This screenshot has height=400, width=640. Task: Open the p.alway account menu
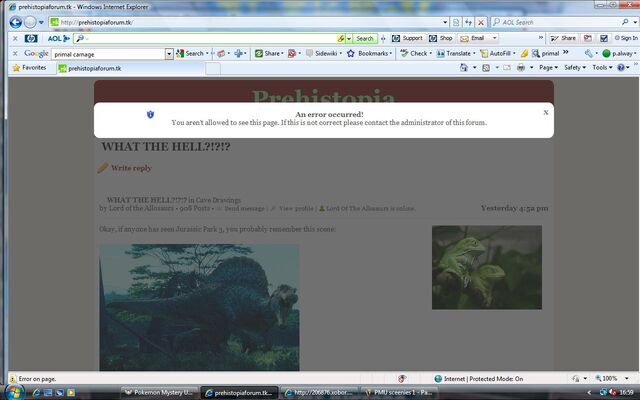pyautogui.click(x=619, y=53)
